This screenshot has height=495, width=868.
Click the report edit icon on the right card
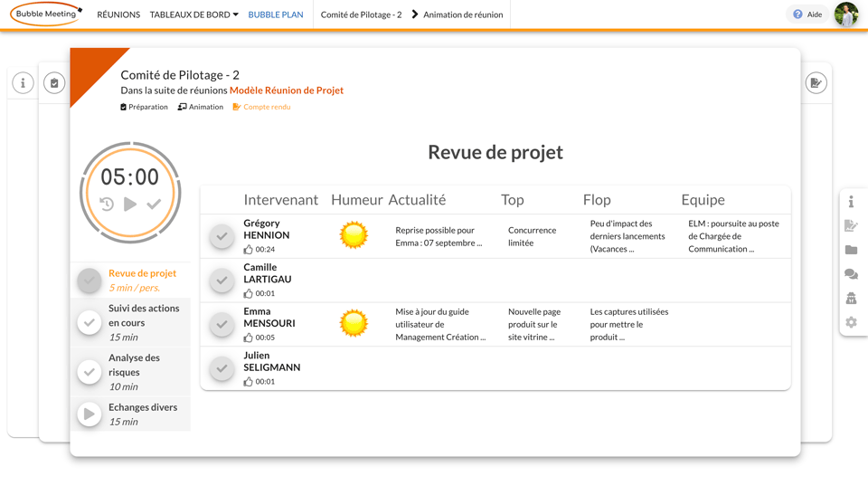(816, 83)
